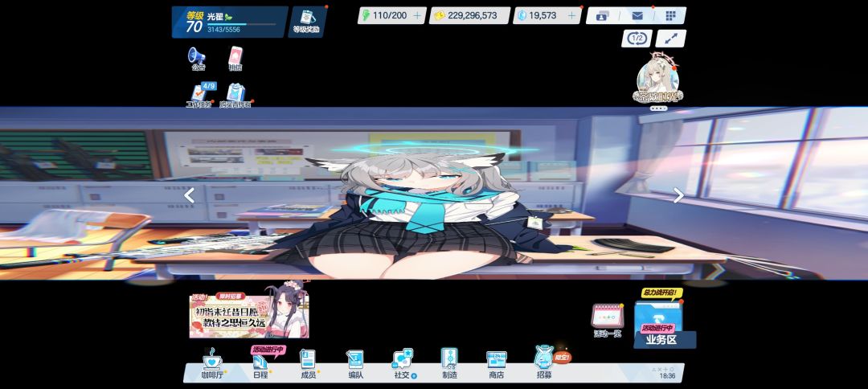Click the experience progress bar 3143/5556
This screenshot has width=868, height=389.
(241, 24)
